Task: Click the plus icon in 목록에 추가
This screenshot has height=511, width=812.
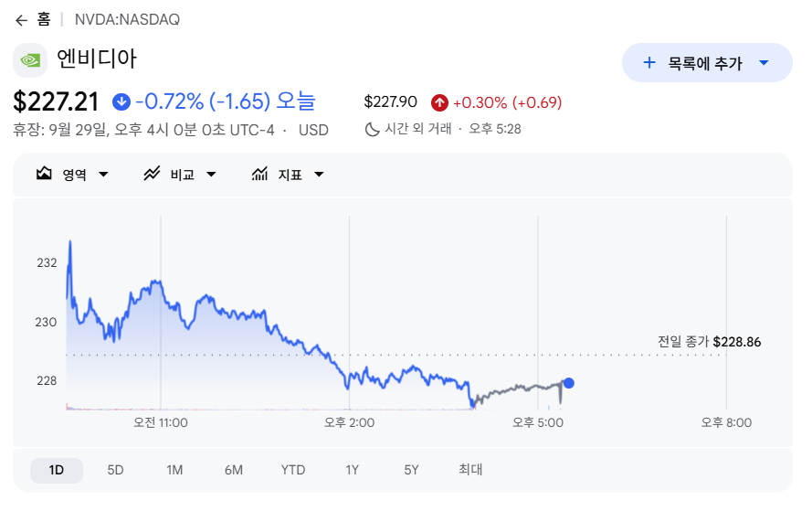Action: pyautogui.click(x=649, y=63)
